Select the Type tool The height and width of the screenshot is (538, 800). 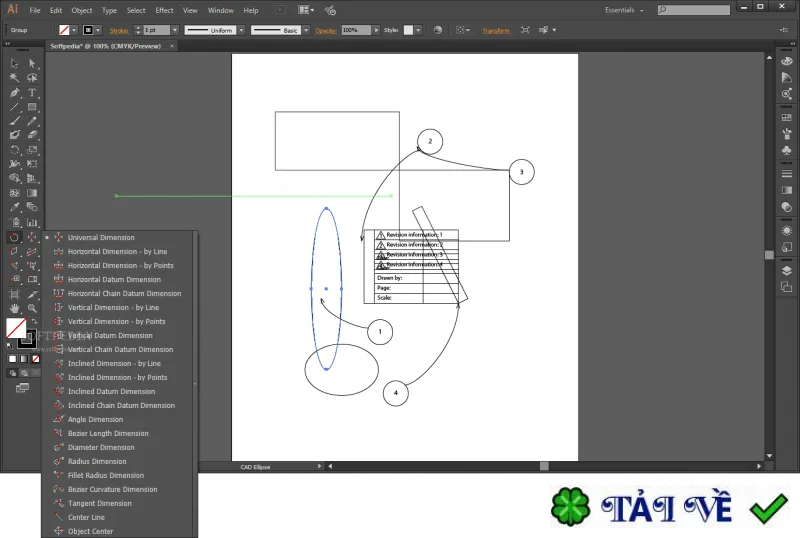click(x=32, y=92)
